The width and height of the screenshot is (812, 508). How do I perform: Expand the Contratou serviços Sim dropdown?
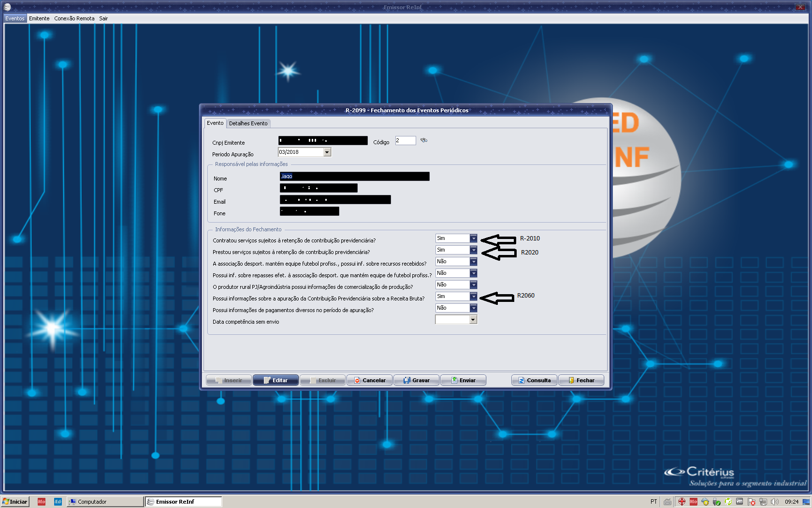pos(473,239)
